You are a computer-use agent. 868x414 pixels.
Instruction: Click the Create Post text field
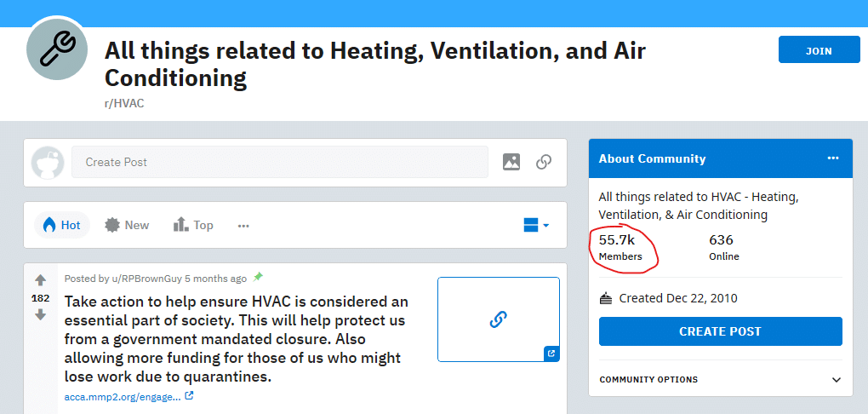coord(280,163)
